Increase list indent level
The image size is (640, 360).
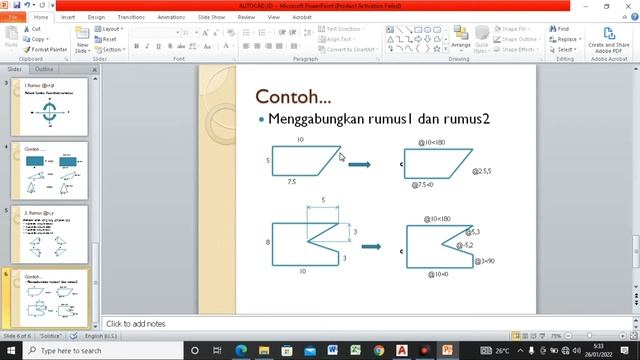click(293, 33)
